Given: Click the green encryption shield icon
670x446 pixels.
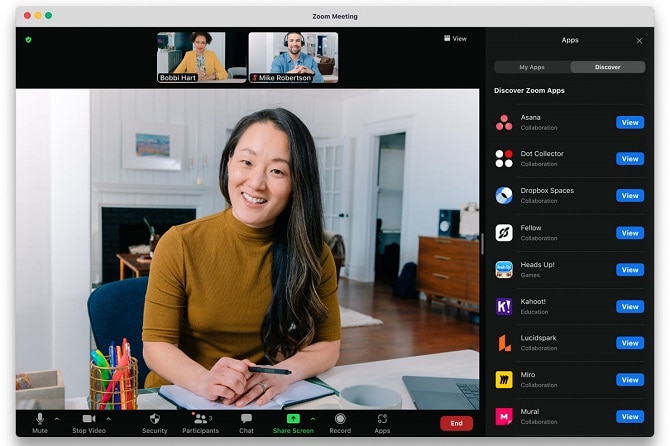Looking at the screenshot, I should pos(29,39).
